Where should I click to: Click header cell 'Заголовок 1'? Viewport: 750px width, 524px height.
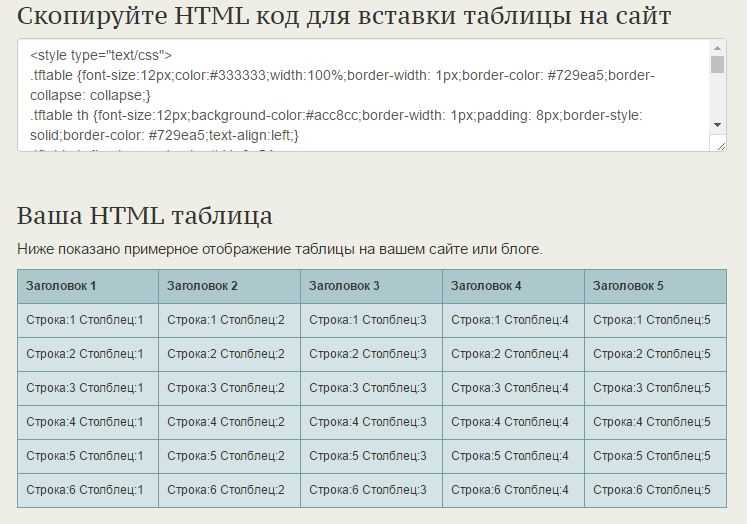point(88,286)
